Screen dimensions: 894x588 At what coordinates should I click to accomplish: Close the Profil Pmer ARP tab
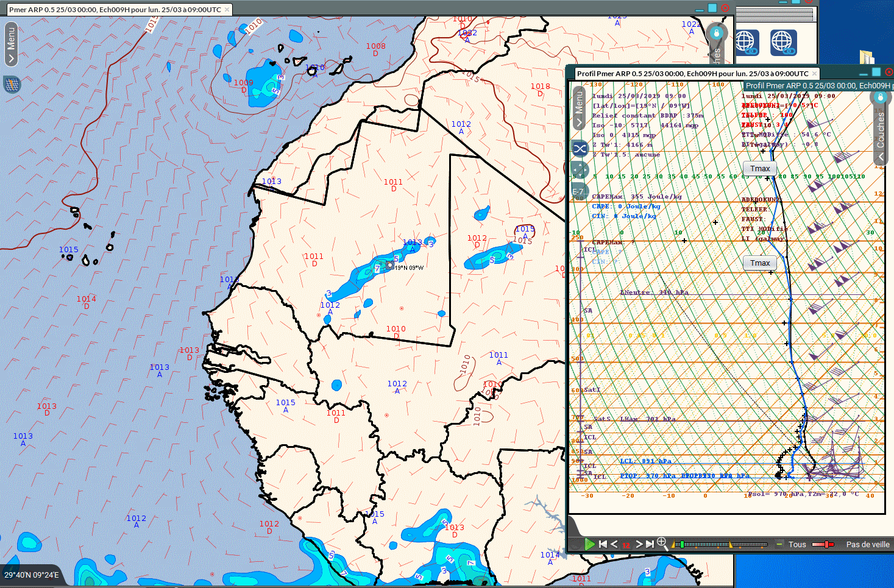(x=814, y=74)
